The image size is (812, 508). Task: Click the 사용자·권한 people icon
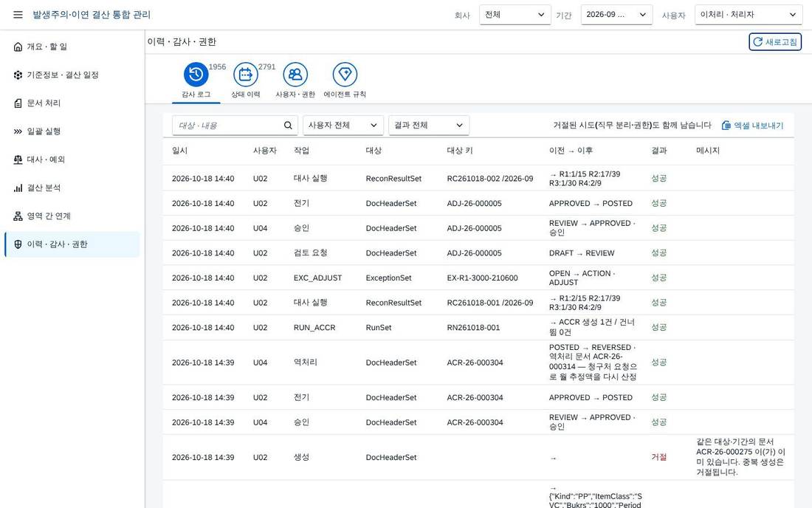295,75
